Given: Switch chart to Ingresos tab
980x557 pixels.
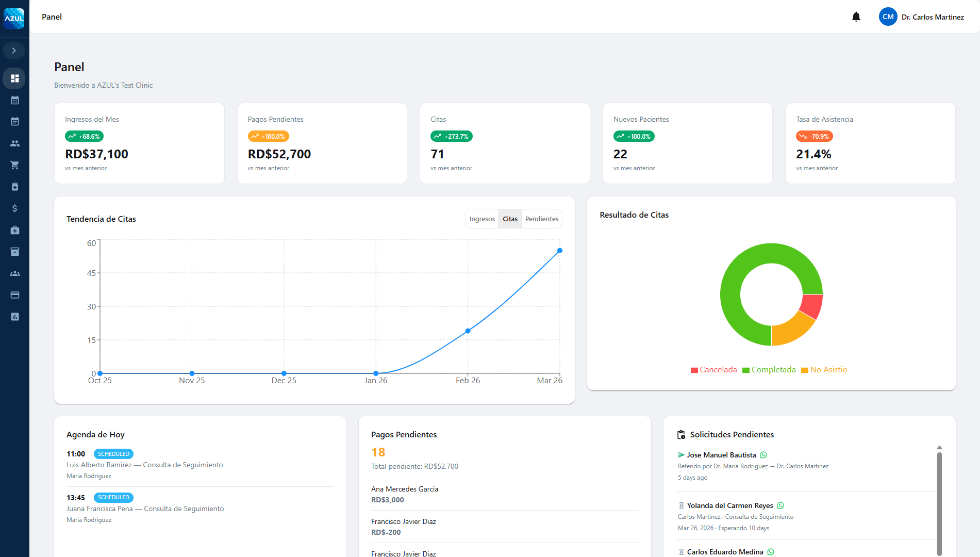Looking at the screenshot, I should [x=481, y=219].
